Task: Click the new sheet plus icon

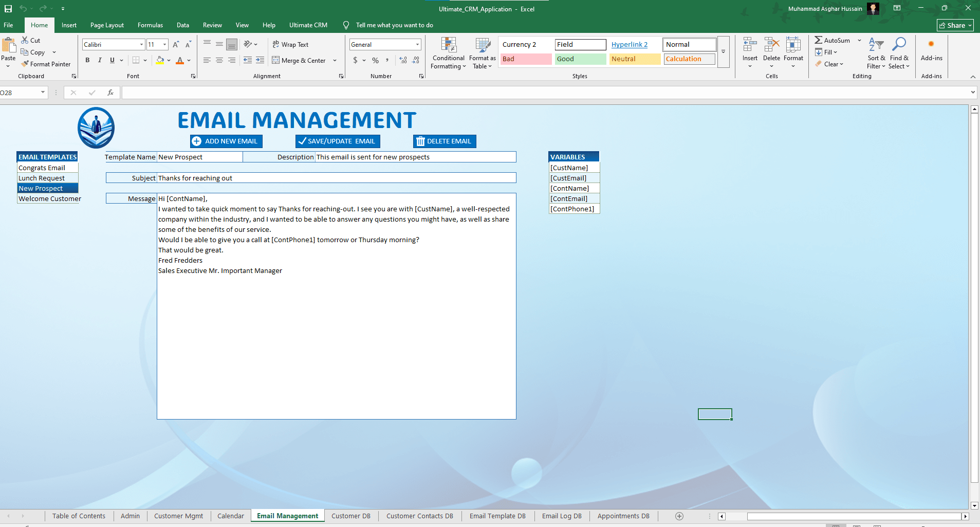Action: 679,516
